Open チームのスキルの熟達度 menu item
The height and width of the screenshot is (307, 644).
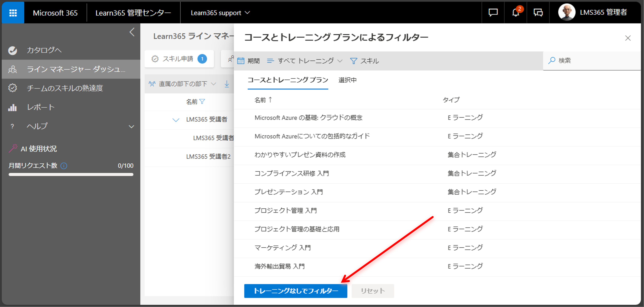71,88
